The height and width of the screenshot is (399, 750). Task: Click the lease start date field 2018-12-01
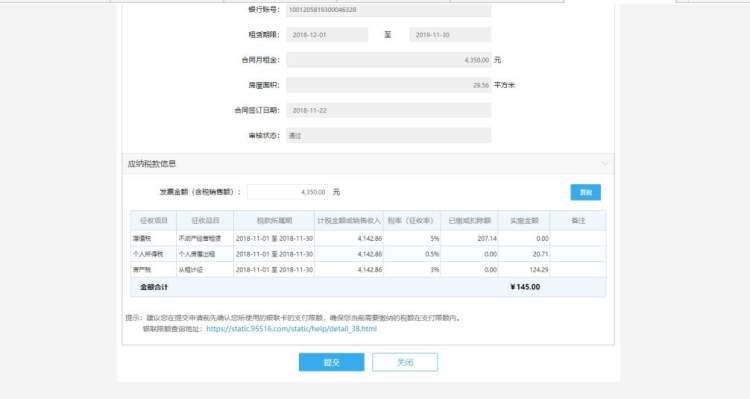[327, 35]
